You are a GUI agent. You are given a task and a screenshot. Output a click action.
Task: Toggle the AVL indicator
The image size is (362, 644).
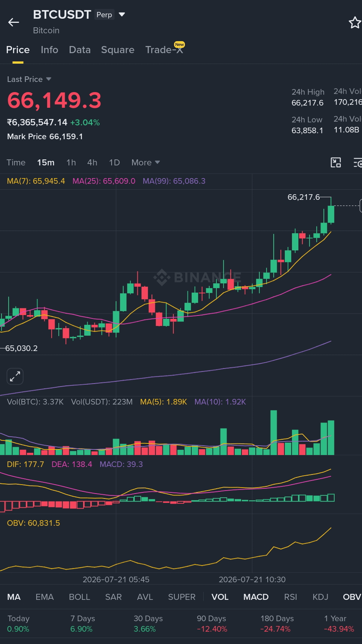click(145, 597)
